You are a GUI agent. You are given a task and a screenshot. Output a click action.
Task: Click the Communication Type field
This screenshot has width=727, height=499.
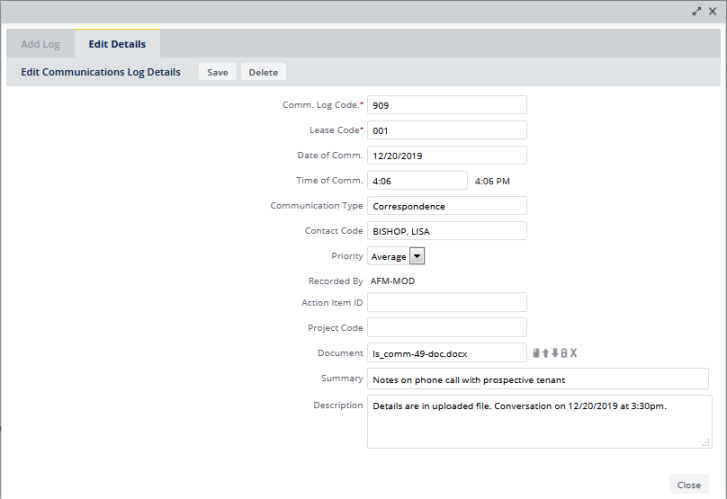click(446, 206)
